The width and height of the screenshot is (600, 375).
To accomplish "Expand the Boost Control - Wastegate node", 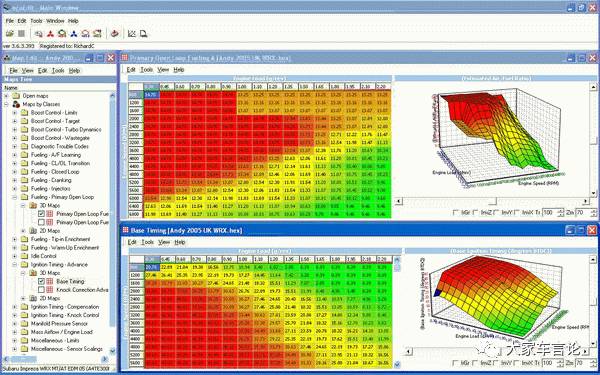I will click(x=15, y=138).
